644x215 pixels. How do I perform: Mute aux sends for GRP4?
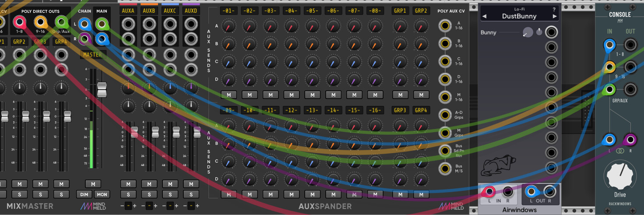[x=421, y=194]
